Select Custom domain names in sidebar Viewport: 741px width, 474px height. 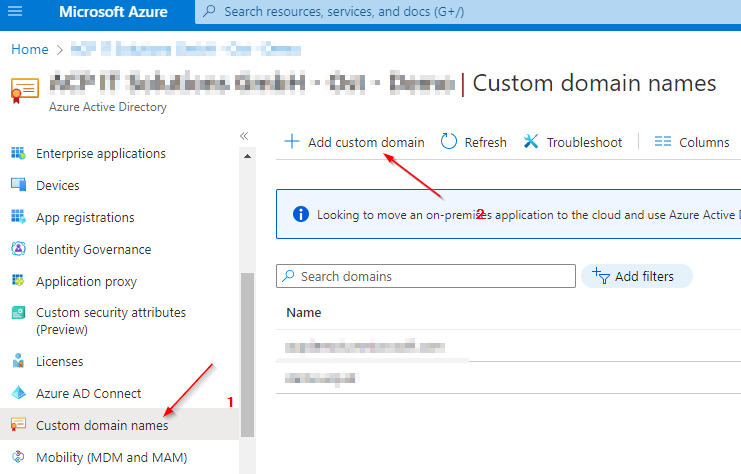pyautogui.click(x=102, y=425)
